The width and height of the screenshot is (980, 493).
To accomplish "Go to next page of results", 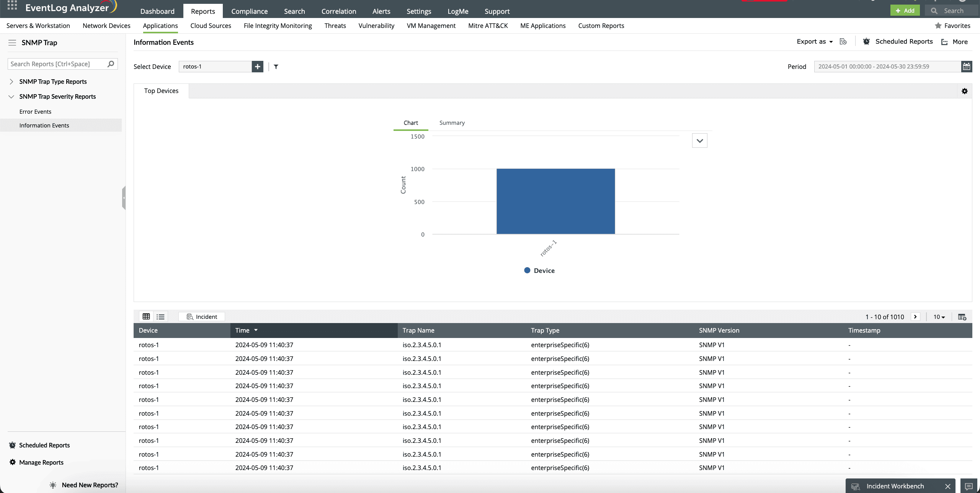I will point(915,317).
